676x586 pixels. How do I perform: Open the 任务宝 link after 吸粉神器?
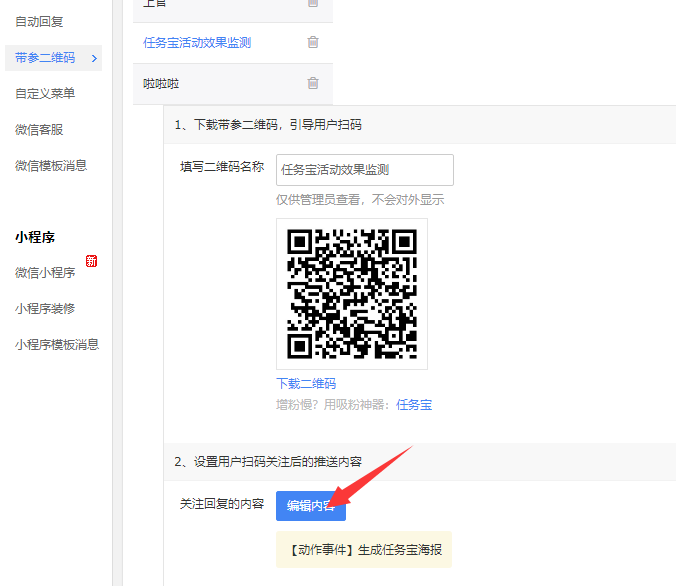[x=414, y=405]
